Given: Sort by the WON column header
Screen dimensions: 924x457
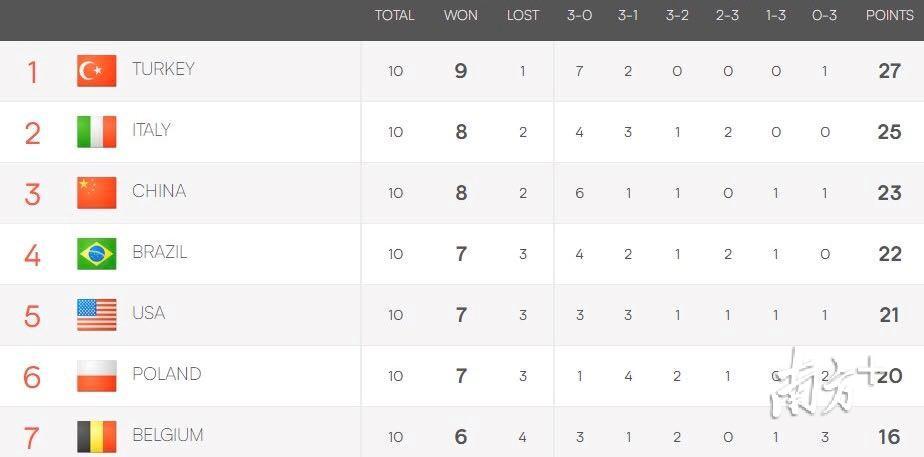Looking at the screenshot, I should [461, 15].
